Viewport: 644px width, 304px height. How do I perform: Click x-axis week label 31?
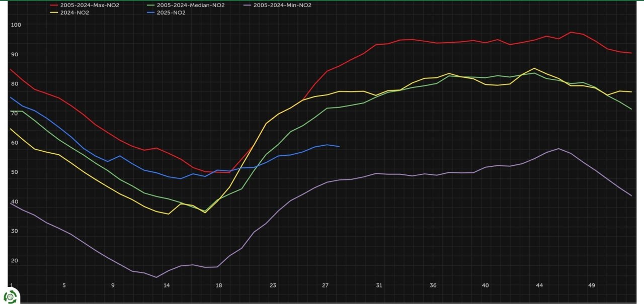click(x=379, y=285)
